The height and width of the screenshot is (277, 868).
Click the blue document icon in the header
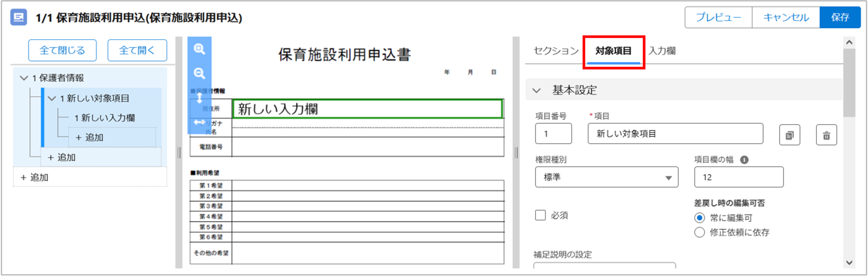point(19,17)
